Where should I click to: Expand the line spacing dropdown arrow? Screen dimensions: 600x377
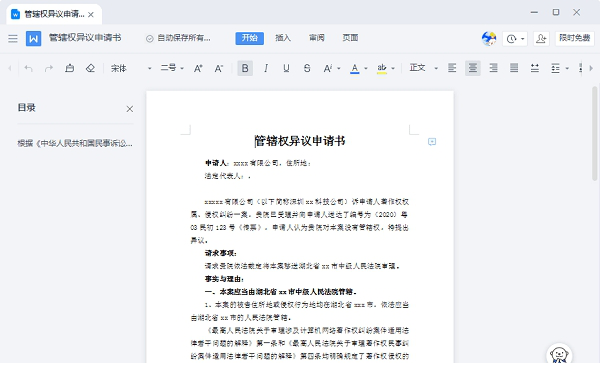coord(567,69)
